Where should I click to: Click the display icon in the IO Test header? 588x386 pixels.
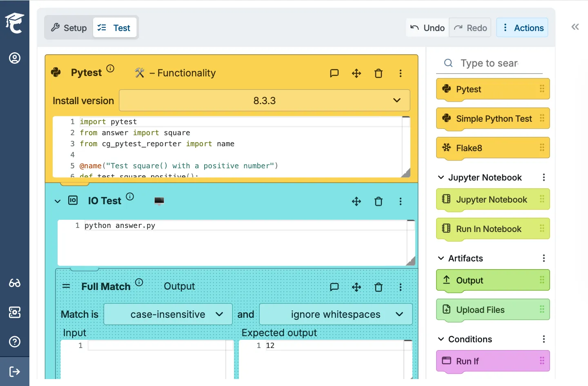[159, 201]
